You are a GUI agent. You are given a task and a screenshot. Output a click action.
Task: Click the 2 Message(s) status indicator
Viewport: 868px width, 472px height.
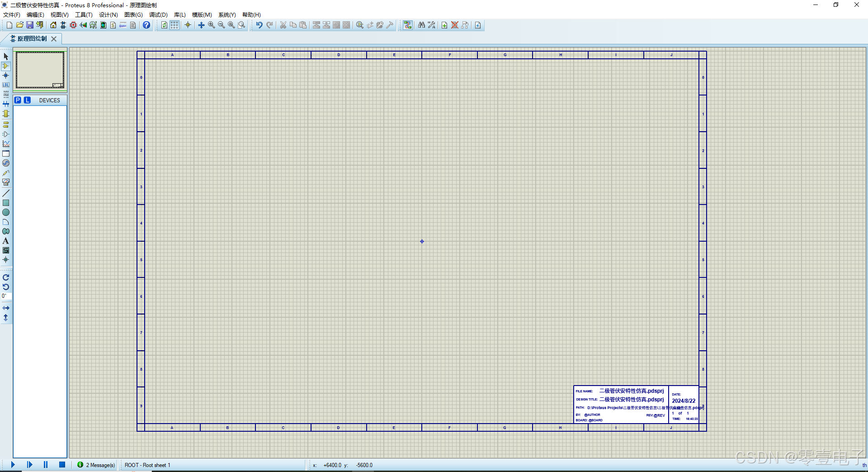[x=96, y=465]
